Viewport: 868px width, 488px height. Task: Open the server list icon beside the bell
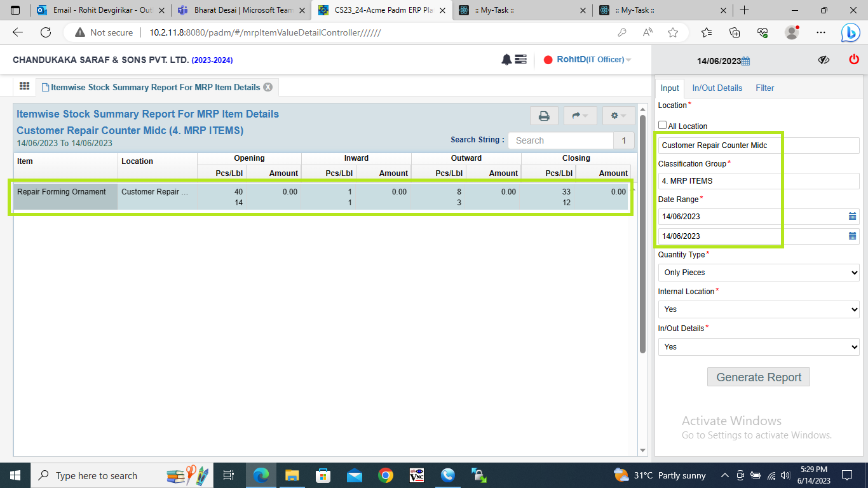pyautogui.click(x=520, y=60)
